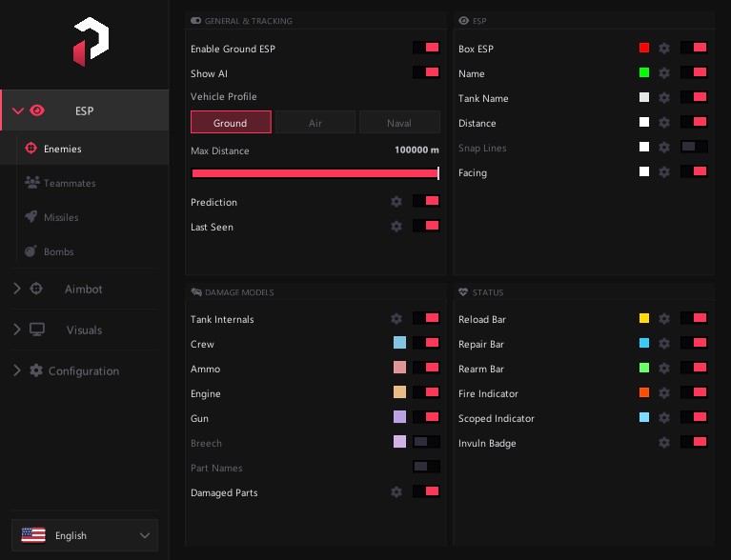Open the Teammates people icon
The image size is (731, 560).
(32, 182)
